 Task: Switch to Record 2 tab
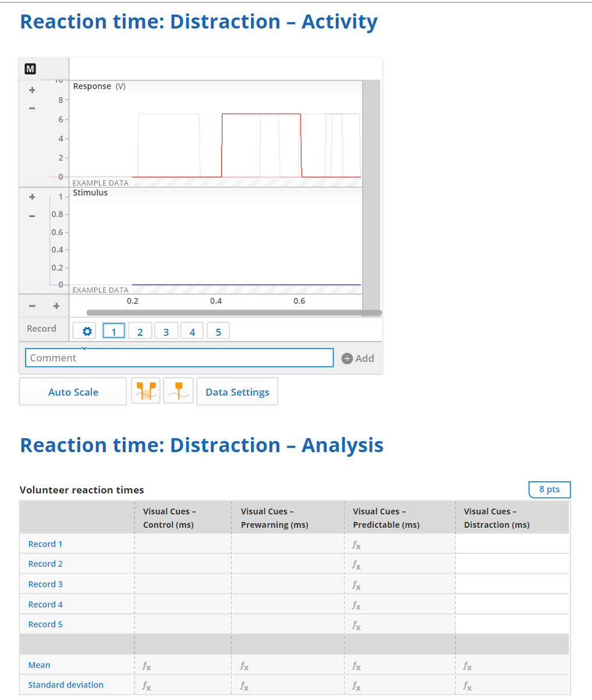point(140,331)
